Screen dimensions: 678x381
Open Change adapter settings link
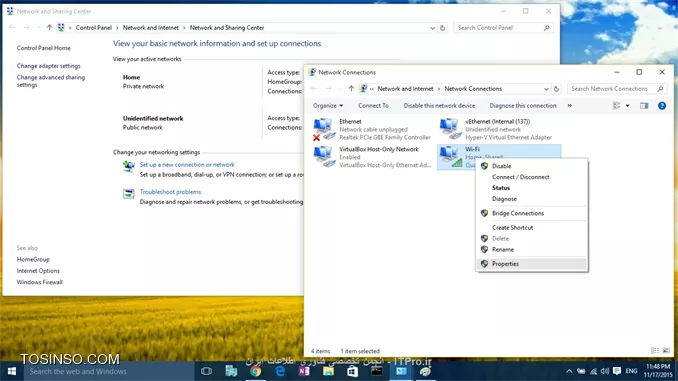click(x=48, y=66)
